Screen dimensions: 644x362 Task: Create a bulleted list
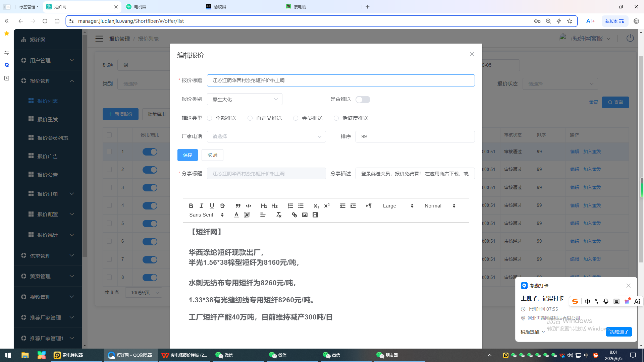coord(301,206)
